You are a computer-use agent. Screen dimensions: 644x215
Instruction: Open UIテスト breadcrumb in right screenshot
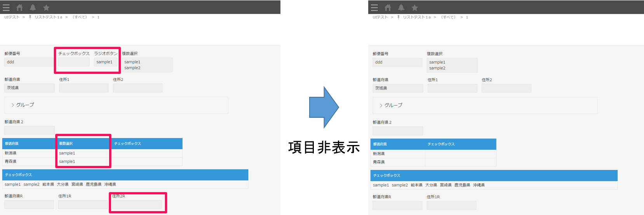click(380, 17)
